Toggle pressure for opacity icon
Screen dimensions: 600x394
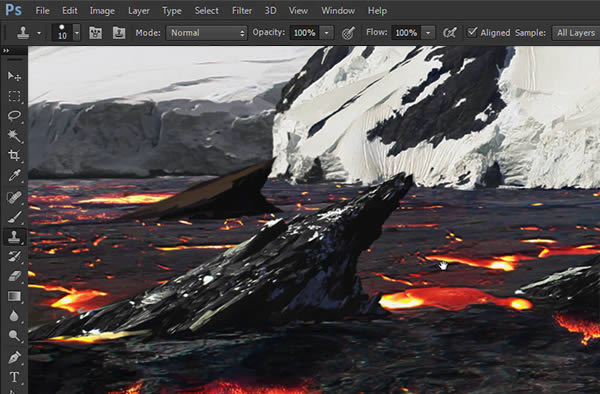coord(348,33)
